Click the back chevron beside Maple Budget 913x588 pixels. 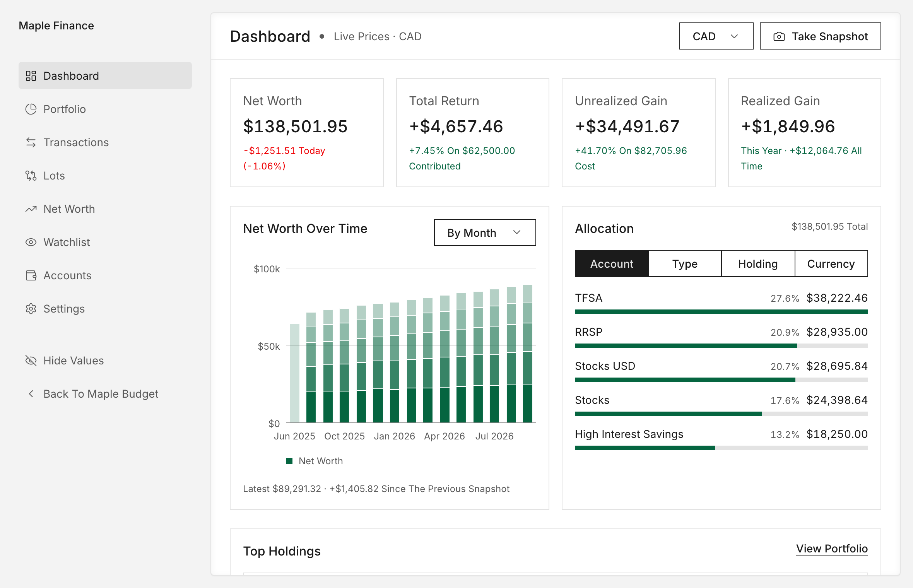click(31, 394)
